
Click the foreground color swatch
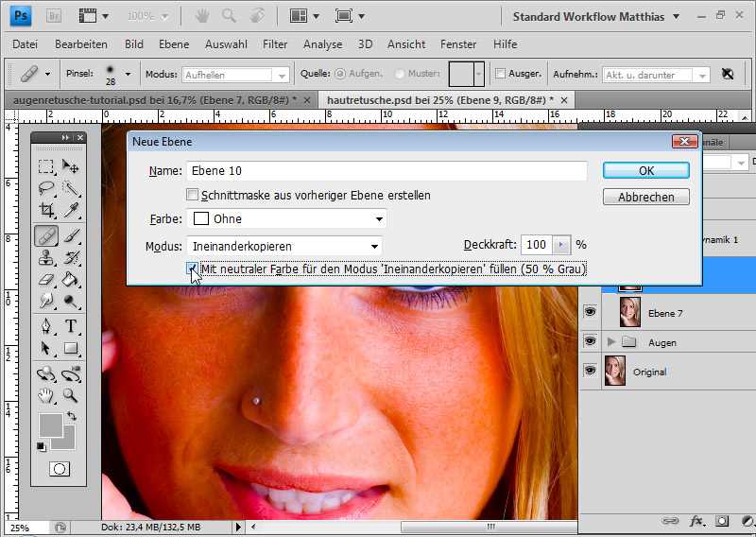(50, 425)
